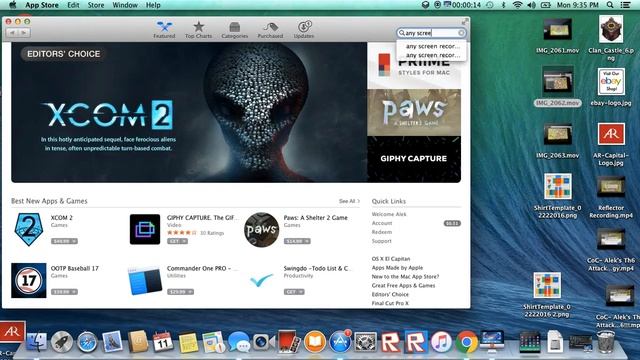Open Google Chrome from the Dock
This screenshot has height=360, width=640.
pos(467,342)
